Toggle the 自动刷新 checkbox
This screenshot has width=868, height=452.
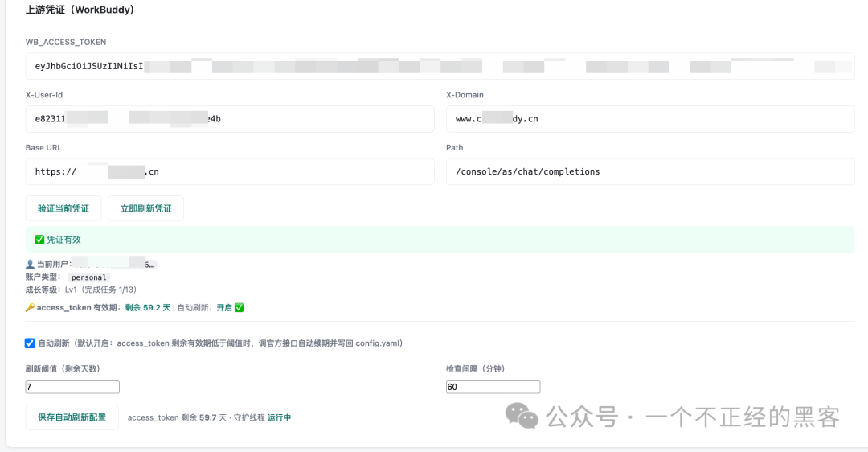tap(30, 343)
